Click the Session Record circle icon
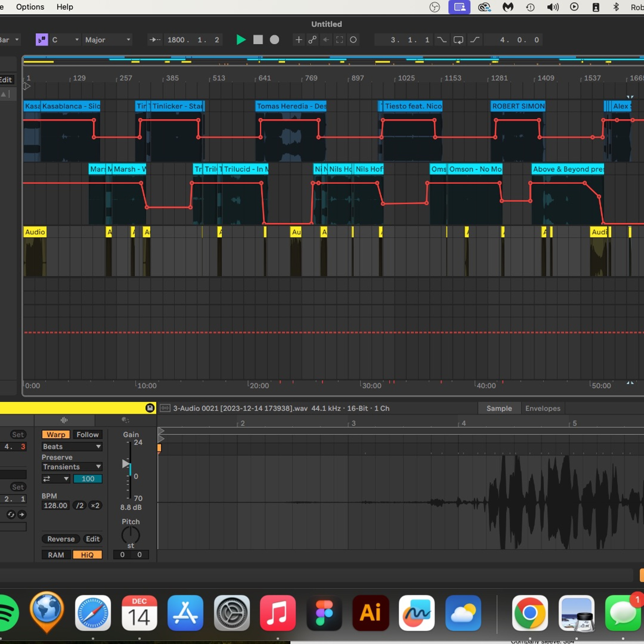The width and height of the screenshot is (644, 644). click(353, 40)
